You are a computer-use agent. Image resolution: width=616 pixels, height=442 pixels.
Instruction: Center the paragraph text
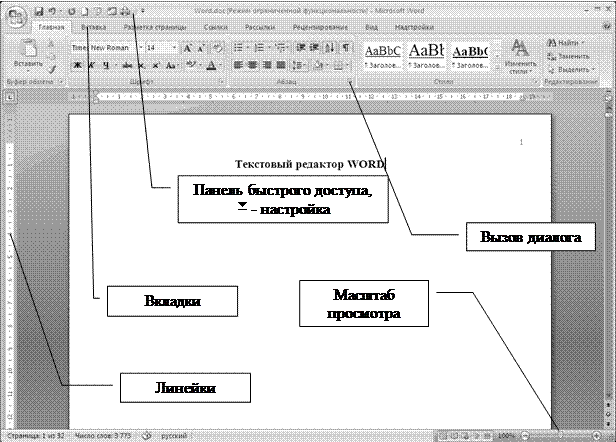pyautogui.click(x=252, y=64)
